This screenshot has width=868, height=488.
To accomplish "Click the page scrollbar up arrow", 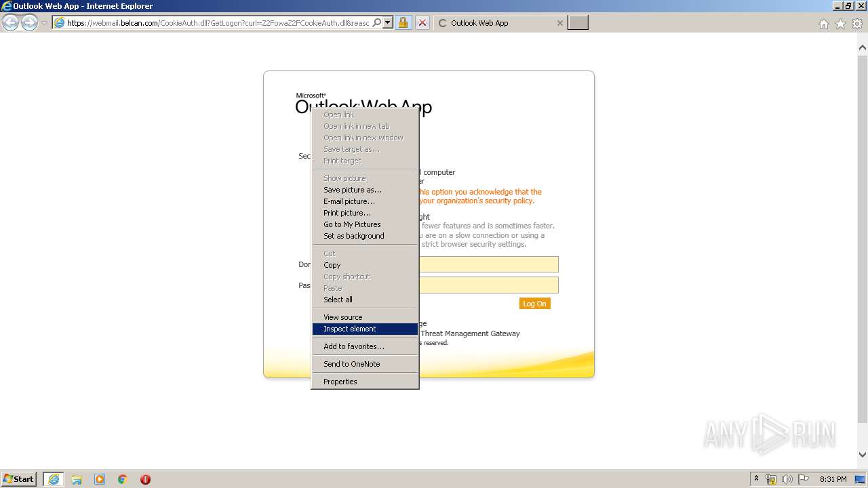I will (863, 48).
